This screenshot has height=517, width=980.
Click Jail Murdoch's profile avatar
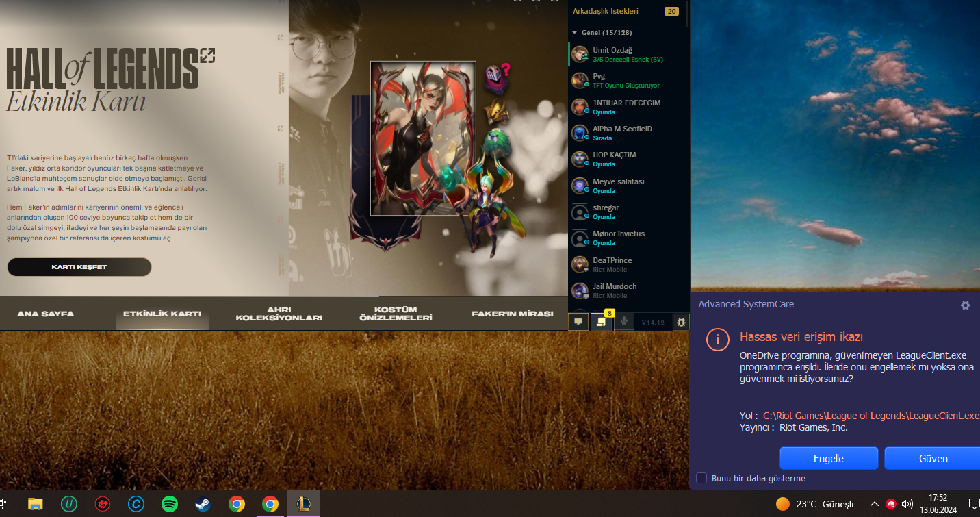pos(580,290)
